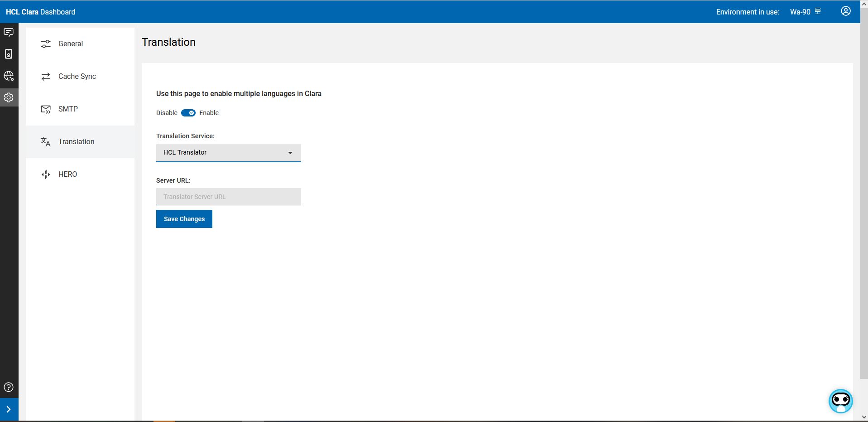Open the help question mark icon
Image resolution: width=868 pixels, height=422 pixels.
coord(9,387)
